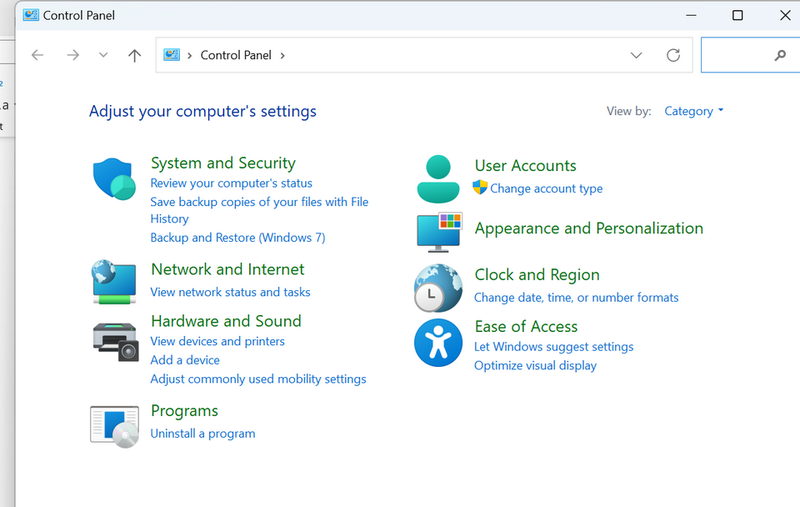Open the View by Category dropdown
Viewport: 800px width, 507px height.
[x=693, y=111]
